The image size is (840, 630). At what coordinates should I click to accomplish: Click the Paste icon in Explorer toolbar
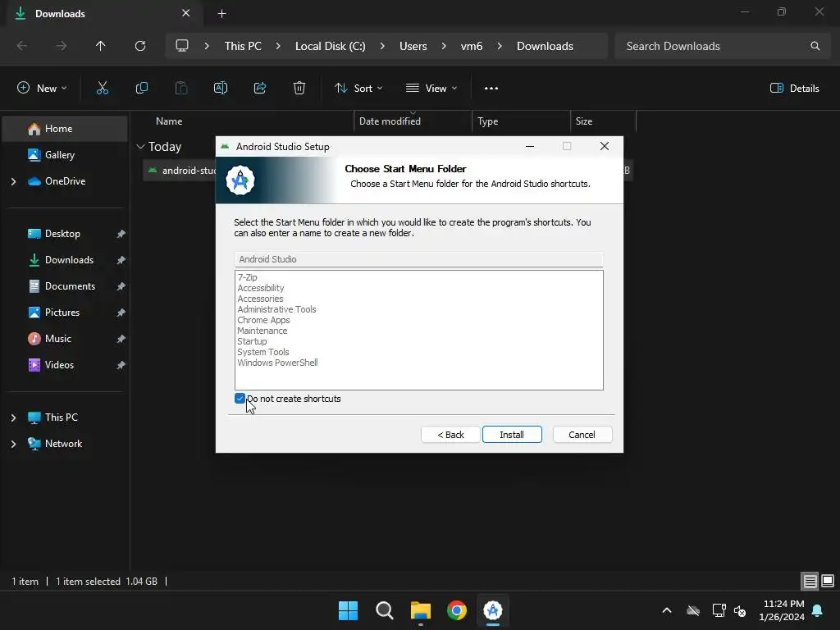[x=181, y=89]
